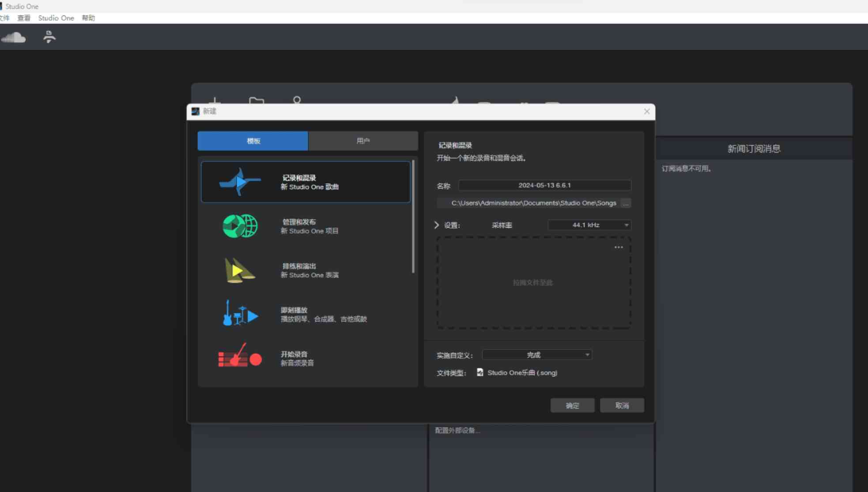
Task: Open the 帮助 menu
Action: [x=88, y=18]
